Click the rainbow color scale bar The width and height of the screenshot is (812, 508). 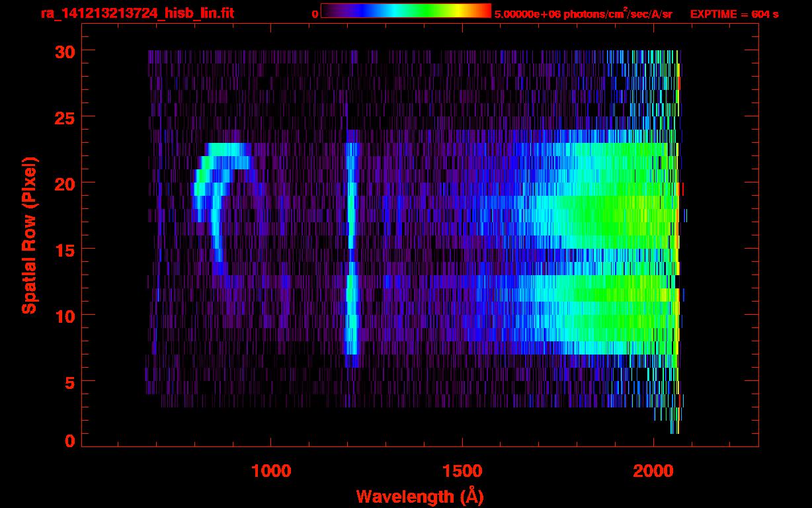[x=406, y=11]
